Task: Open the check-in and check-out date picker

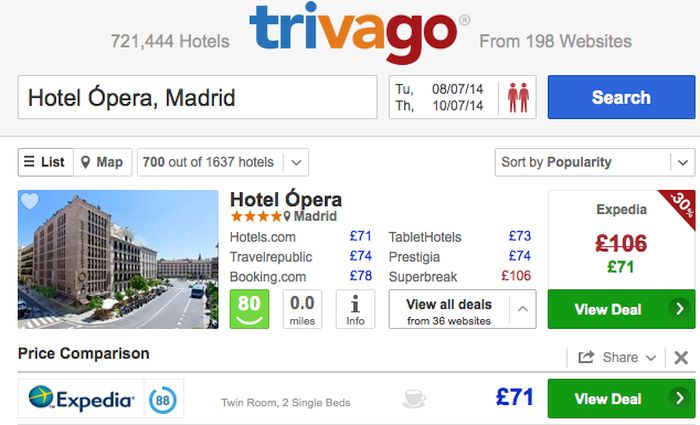Action: (443, 97)
